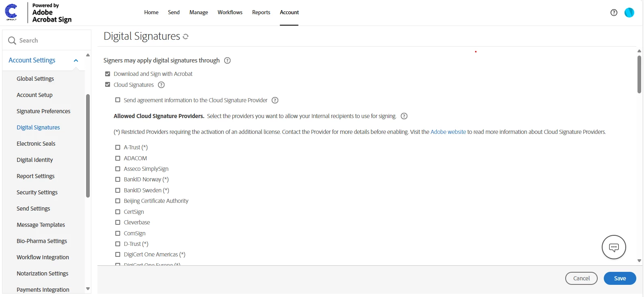The height and width of the screenshot is (297, 644).
Task: Open help icon next to 'Signers may apply digital signatures through'
Action: point(227,60)
